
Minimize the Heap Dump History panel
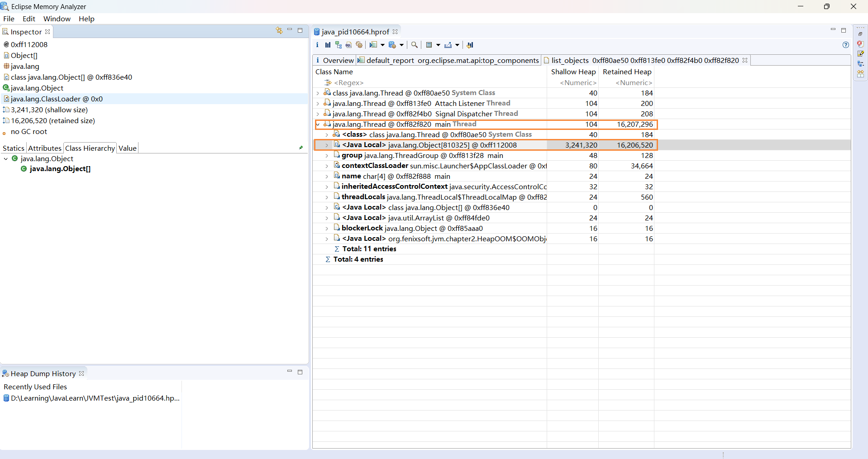(x=290, y=372)
